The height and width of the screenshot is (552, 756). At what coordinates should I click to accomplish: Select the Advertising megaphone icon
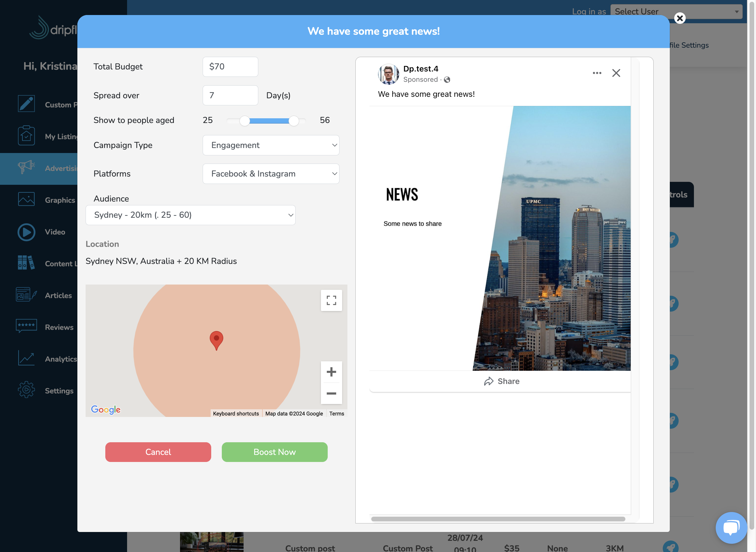click(x=26, y=167)
